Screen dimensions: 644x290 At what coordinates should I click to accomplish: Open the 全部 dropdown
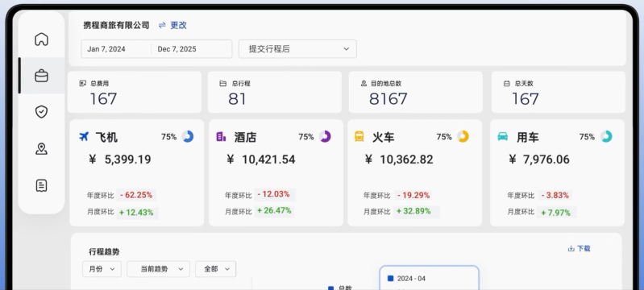click(216, 269)
